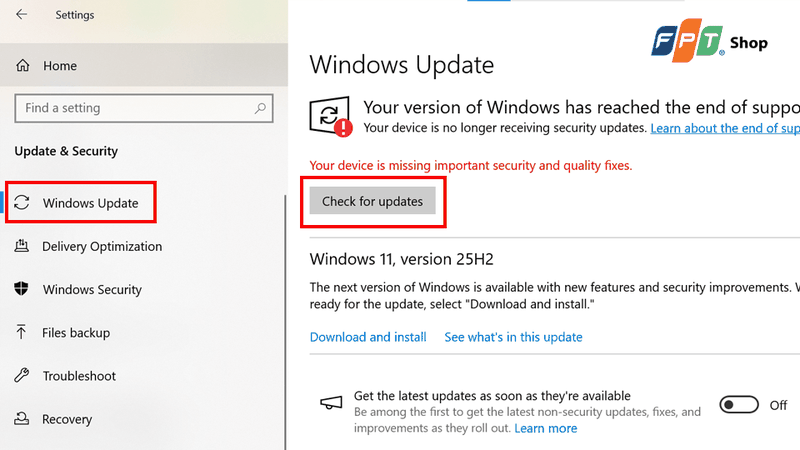Image resolution: width=800 pixels, height=450 pixels.
Task: Click the Files backup upward arrow icon
Action: [x=21, y=332]
